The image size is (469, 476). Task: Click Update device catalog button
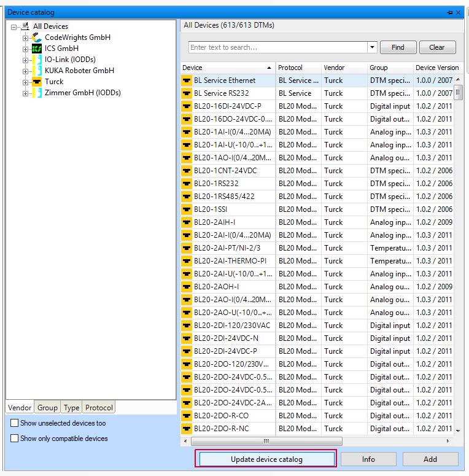(x=266, y=459)
